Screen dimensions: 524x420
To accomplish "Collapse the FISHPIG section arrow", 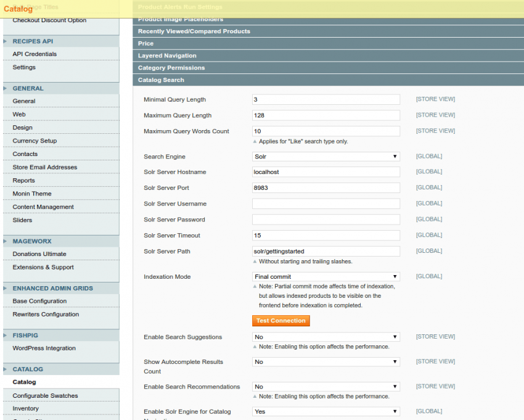I will (x=5, y=336).
